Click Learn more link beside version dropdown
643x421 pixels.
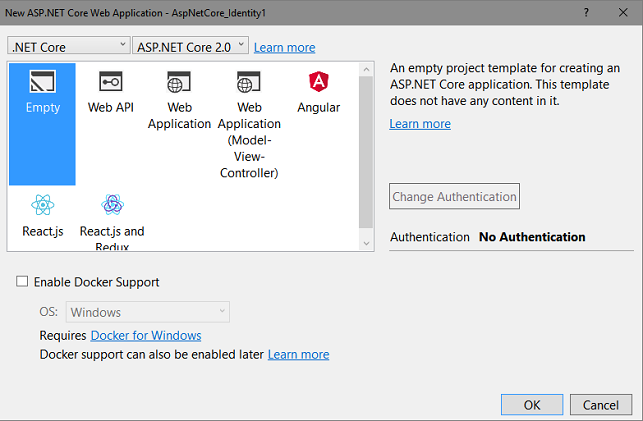tap(285, 48)
